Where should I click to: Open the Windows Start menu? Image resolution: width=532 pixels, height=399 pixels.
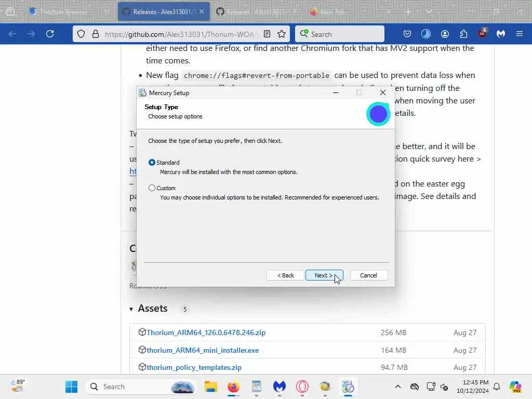click(71, 387)
